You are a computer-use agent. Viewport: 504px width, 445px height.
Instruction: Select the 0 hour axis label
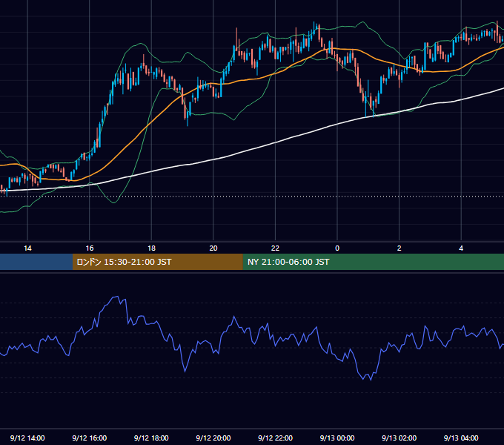tap(337, 248)
